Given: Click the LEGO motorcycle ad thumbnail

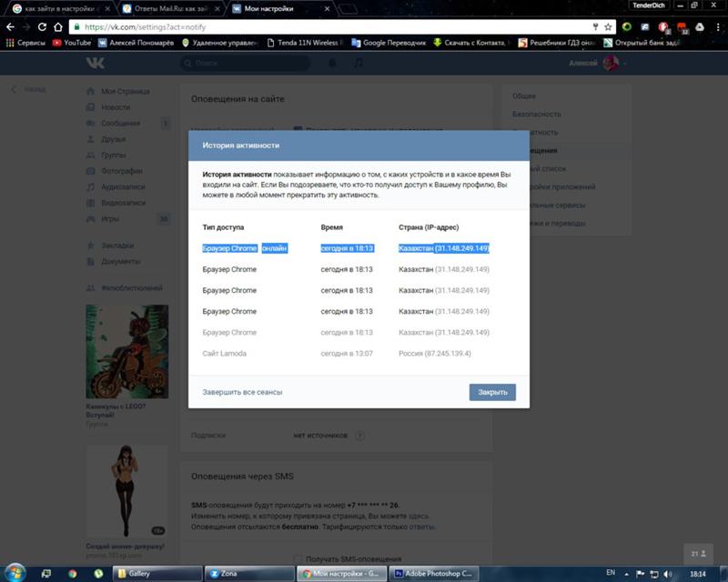Looking at the screenshot, I should pos(126,352).
